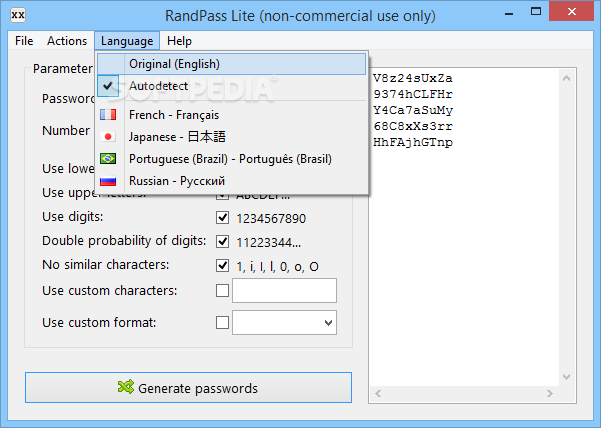Click the custom characters input field
Viewport: 601px width, 428px height.
[x=284, y=290]
